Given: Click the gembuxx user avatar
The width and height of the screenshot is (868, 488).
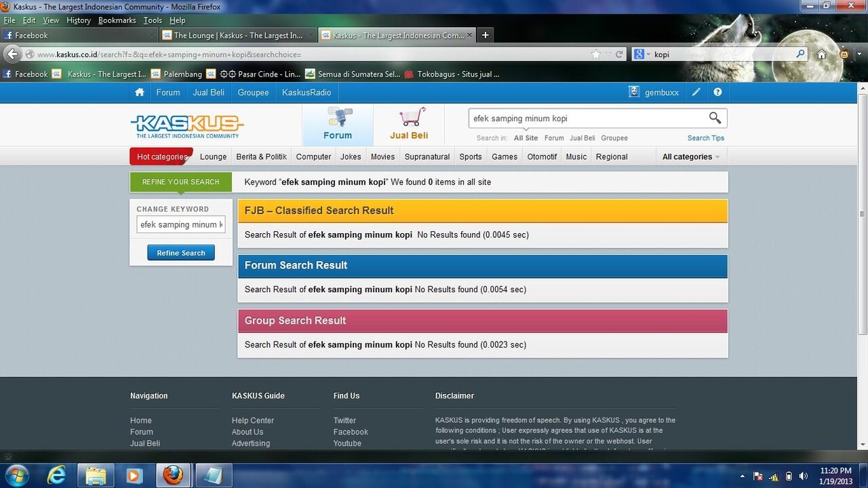Looking at the screenshot, I should point(634,92).
